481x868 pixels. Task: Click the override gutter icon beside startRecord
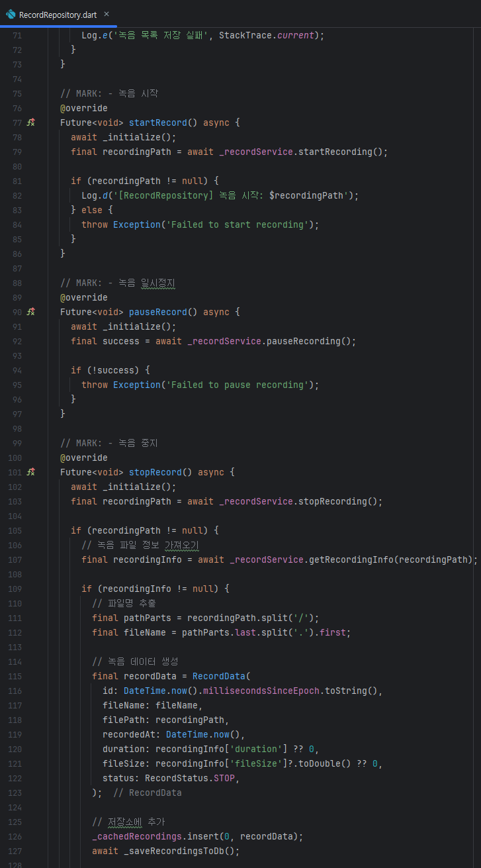30,122
